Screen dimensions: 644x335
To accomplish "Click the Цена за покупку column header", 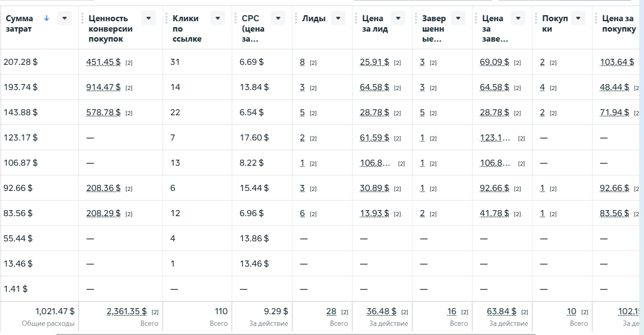I will pos(618,24).
